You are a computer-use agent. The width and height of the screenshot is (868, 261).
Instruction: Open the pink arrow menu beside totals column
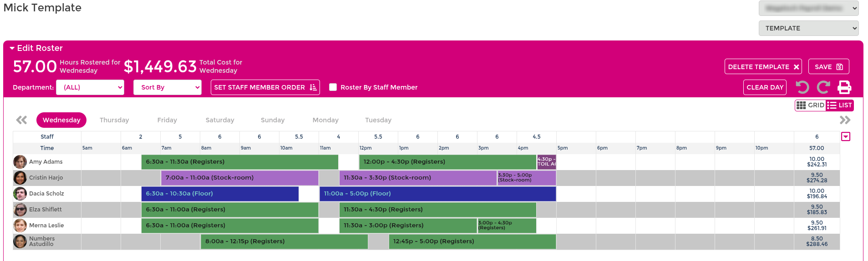(x=846, y=136)
